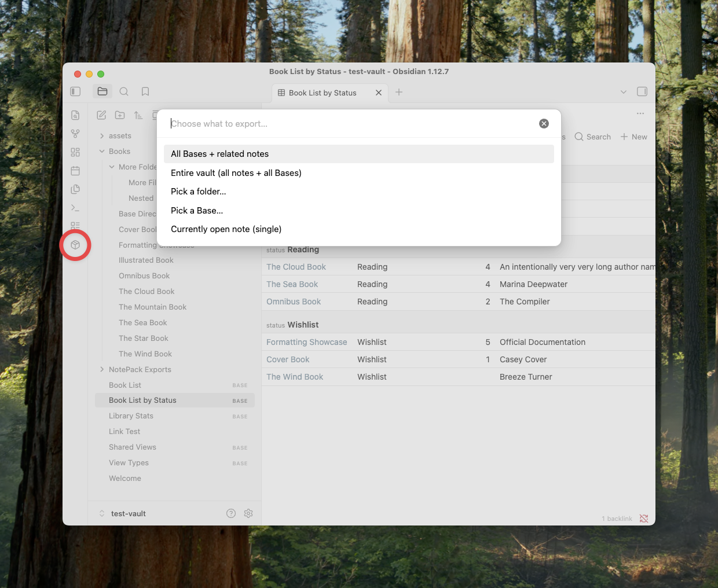Switch to Book List by Status tab
The height and width of the screenshot is (588, 718).
click(x=323, y=93)
